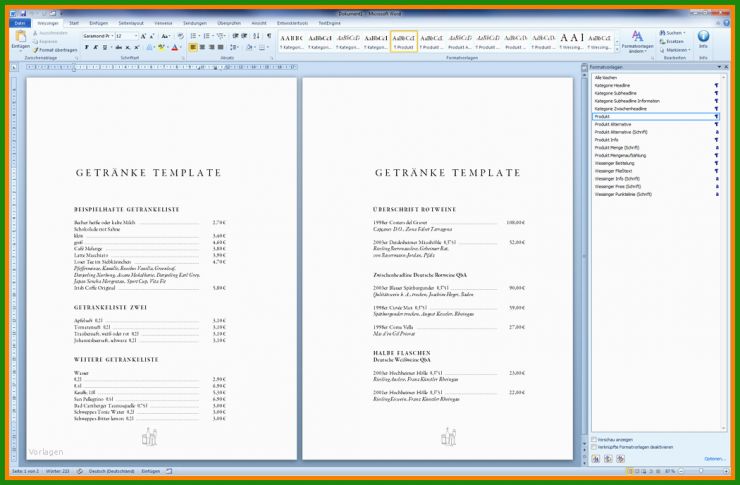Apply underline formatting
Viewport: 740px width, 485px height.
point(105,48)
